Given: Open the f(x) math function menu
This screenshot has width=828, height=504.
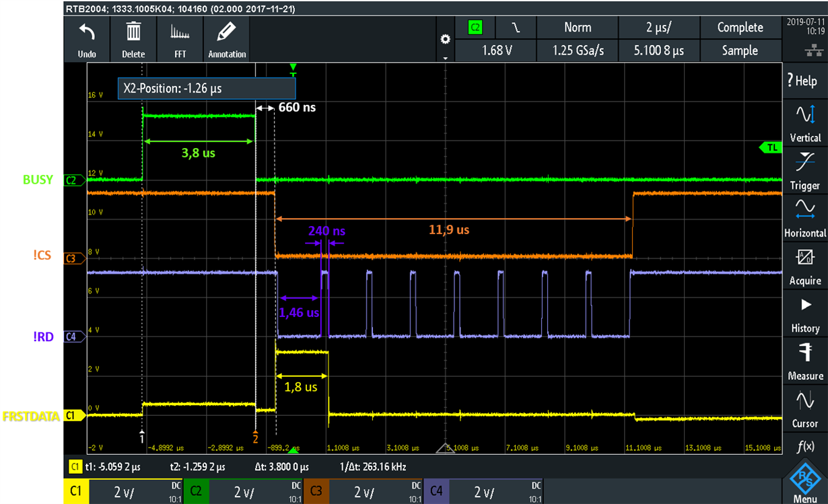Looking at the screenshot, I should pyautogui.click(x=805, y=446).
